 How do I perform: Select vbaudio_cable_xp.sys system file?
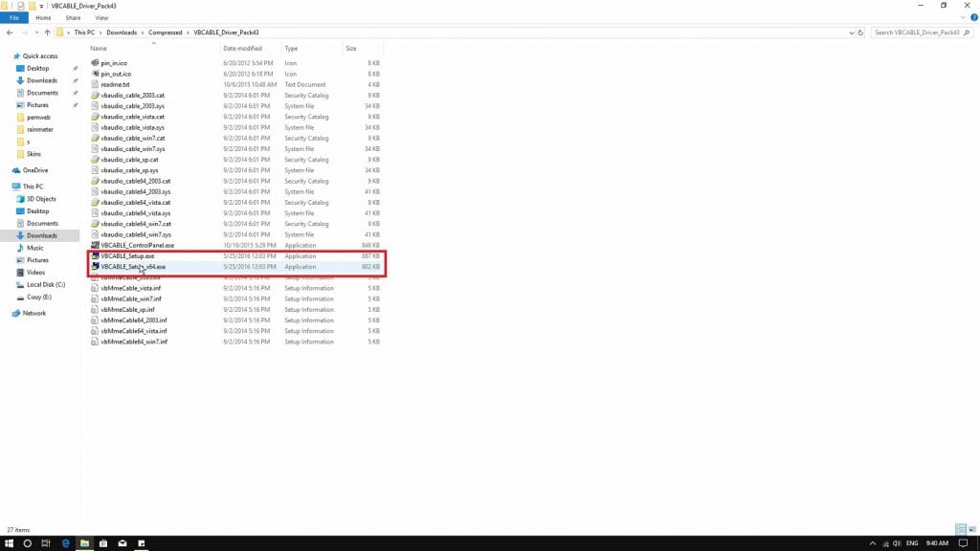tap(129, 170)
